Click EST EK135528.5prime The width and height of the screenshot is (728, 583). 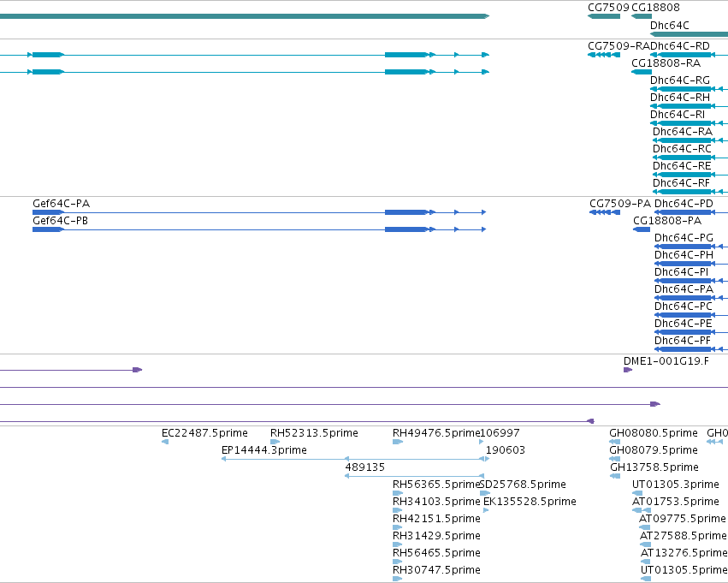tap(530, 502)
